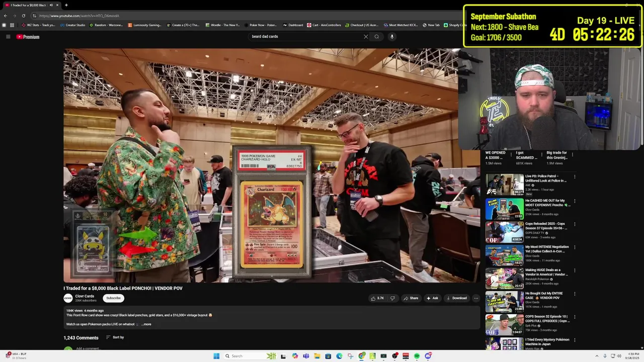Open the Clovr Cards channel name link
Screen dimensions: 644x362
[85, 296]
